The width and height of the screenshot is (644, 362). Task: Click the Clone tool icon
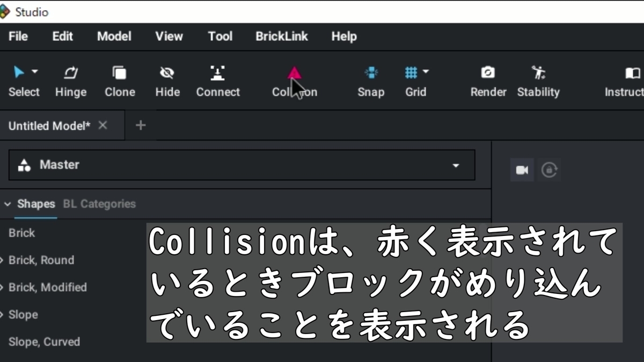[x=120, y=72]
